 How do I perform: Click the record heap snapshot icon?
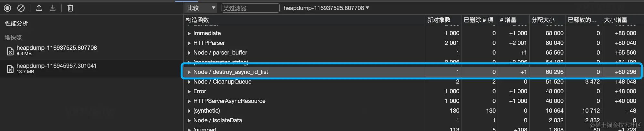click(x=7, y=8)
